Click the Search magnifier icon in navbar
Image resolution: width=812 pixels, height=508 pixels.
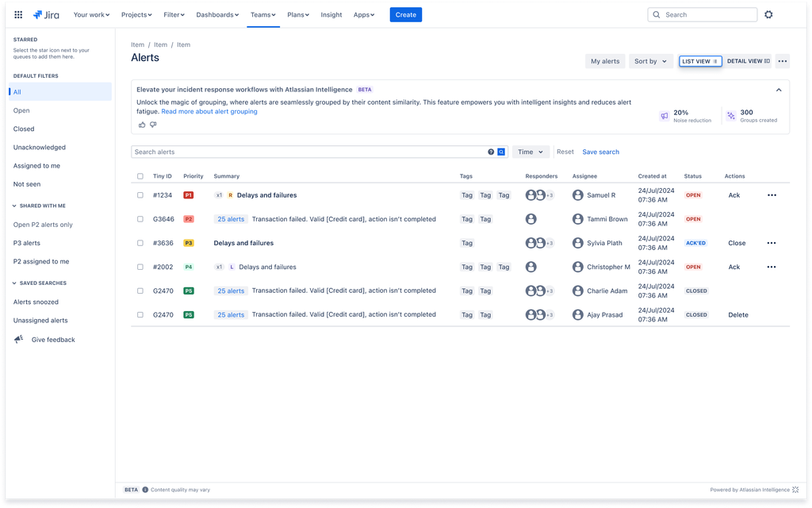[x=656, y=14]
